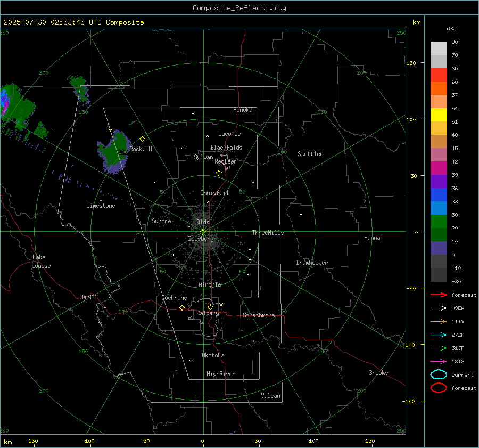This screenshot has height=448, width=479.
Task: Click the cyan 27ZW arrow icon
Action: click(x=439, y=335)
